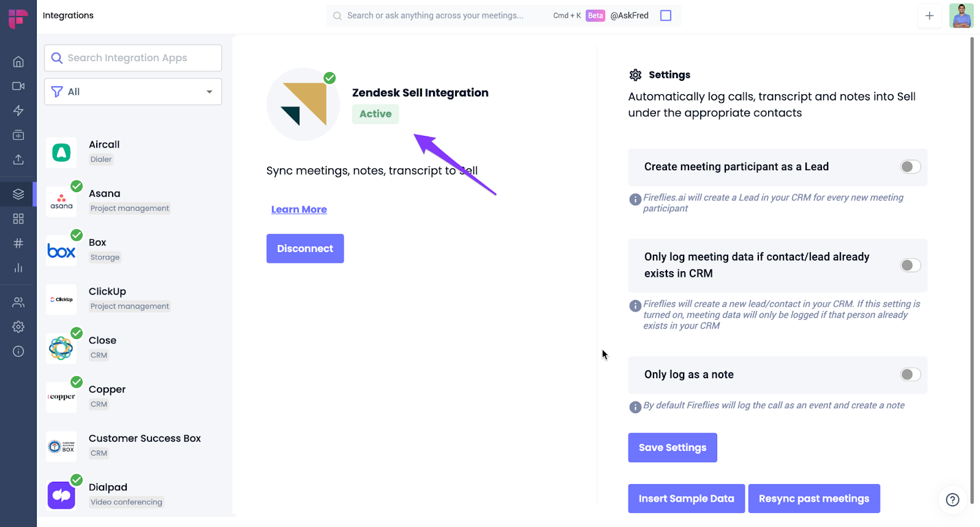The width and height of the screenshot is (980, 527).
Task: Open the Uploads icon in sidebar
Action: coord(18,160)
